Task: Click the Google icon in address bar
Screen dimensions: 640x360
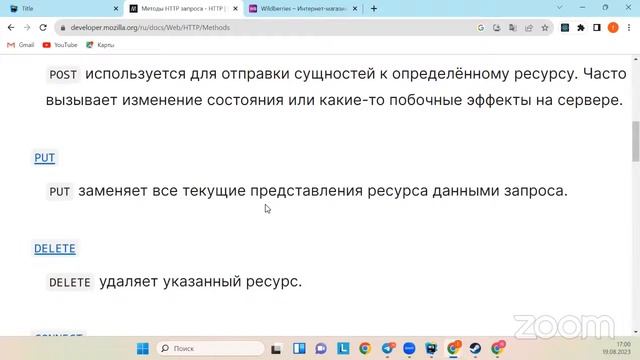Action: 480,28
